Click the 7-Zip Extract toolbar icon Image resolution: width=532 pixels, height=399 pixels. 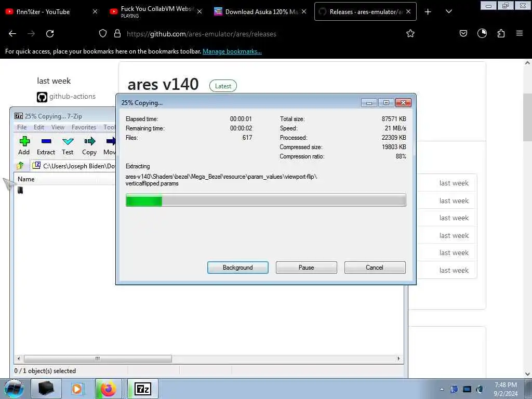(46, 145)
